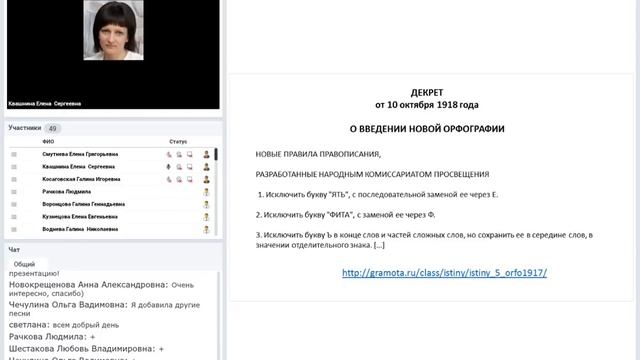This screenshot has height=360, width=640.
Task: Tick checkbox next to Квашнина Елена Сергеевна
Action: pos(14,167)
